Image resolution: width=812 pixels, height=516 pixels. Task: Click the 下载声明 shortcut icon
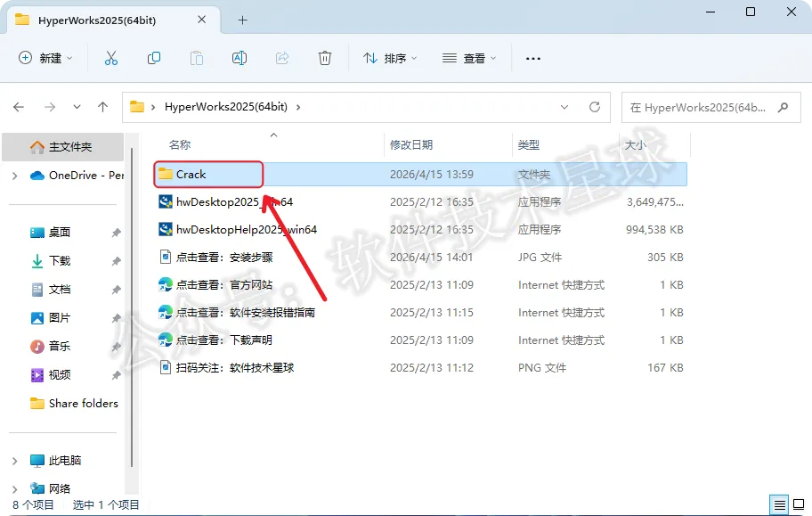pyautogui.click(x=166, y=340)
